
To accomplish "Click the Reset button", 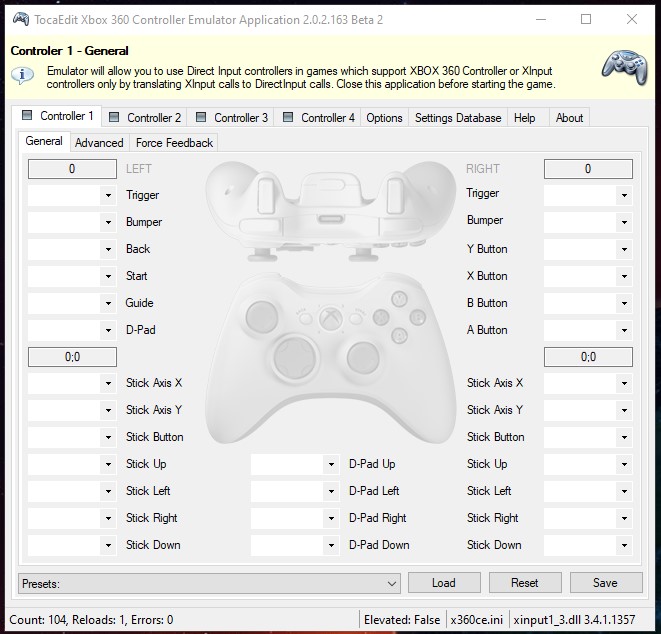I will (x=524, y=583).
